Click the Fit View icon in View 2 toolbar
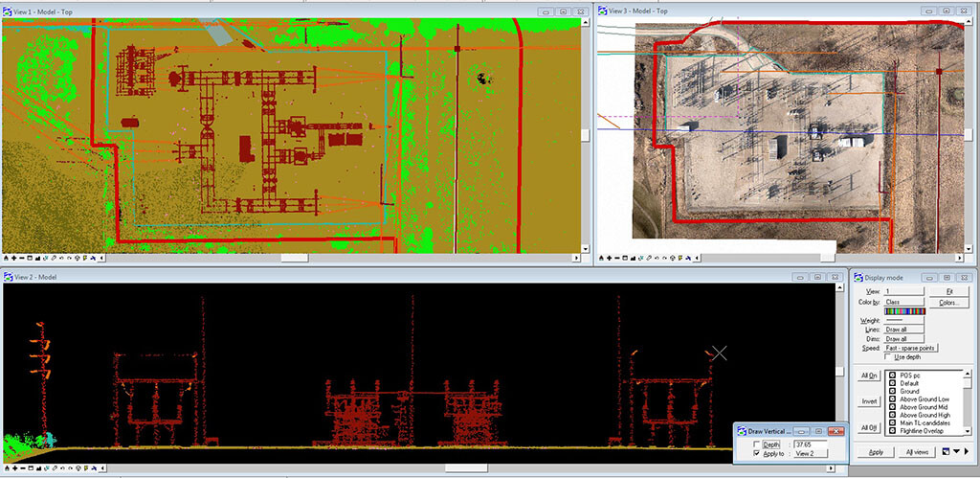The width and height of the screenshot is (980, 478). (x=40, y=468)
